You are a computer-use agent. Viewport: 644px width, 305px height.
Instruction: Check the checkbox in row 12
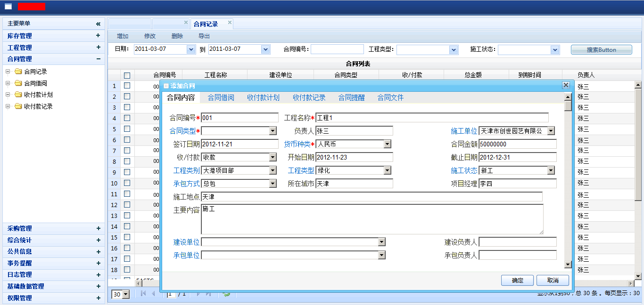127,205
